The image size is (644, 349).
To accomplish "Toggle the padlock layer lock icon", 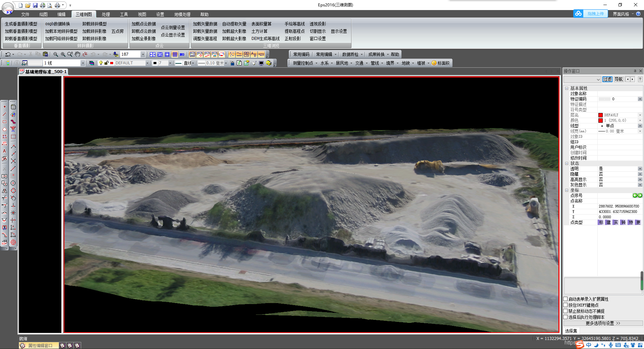I will point(106,63).
